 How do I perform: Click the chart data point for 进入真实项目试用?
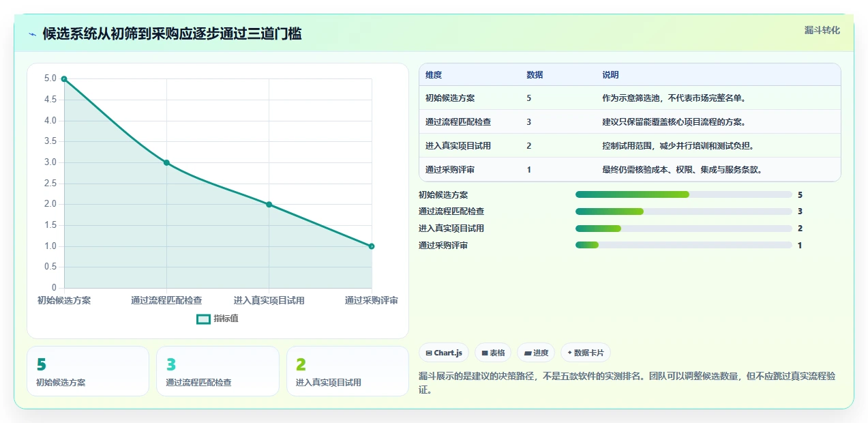(x=269, y=205)
